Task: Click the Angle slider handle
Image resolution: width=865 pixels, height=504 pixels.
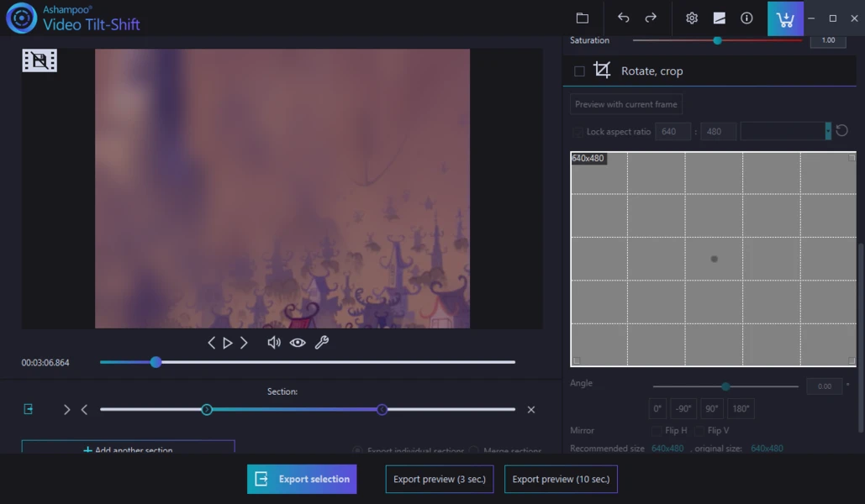Action: (x=725, y=386)
